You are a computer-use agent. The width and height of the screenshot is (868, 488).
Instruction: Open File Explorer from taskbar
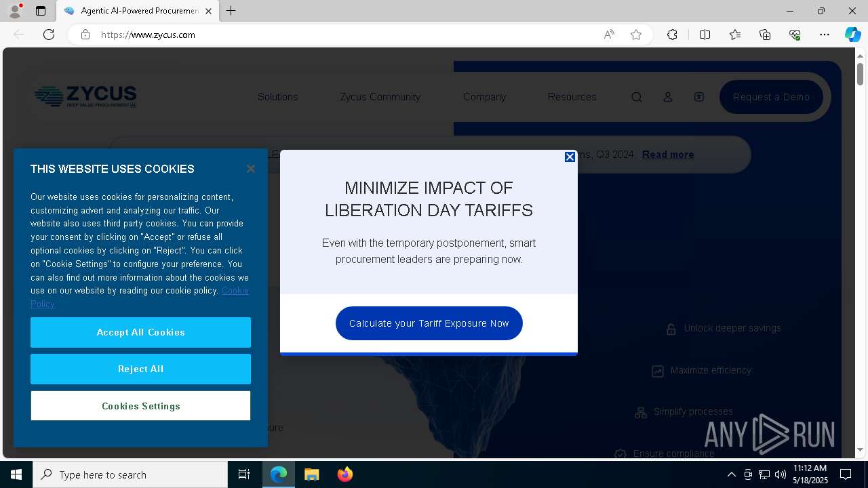[x=311, y=474]
